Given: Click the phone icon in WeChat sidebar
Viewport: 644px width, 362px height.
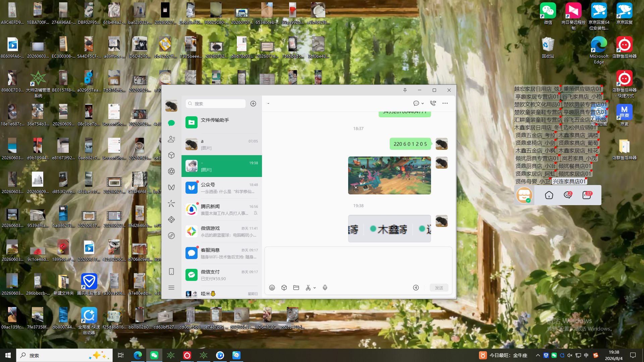Looking at the screenshot, I should (x=171, y=271).
